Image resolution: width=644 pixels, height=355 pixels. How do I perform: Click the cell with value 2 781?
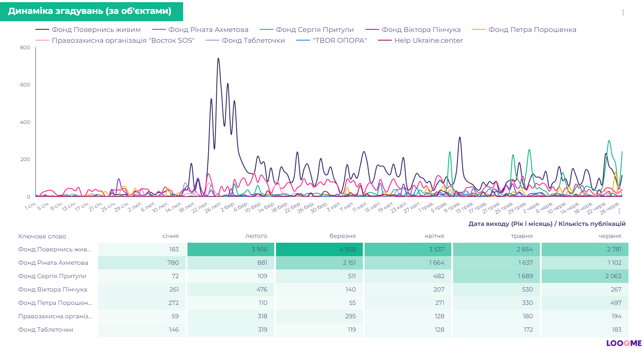pos(585,249)
